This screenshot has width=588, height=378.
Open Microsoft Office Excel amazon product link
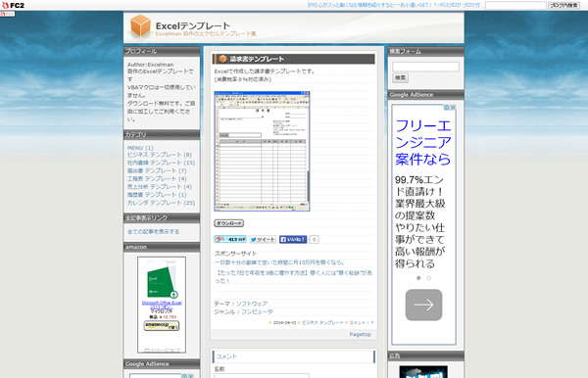[162, 305]
